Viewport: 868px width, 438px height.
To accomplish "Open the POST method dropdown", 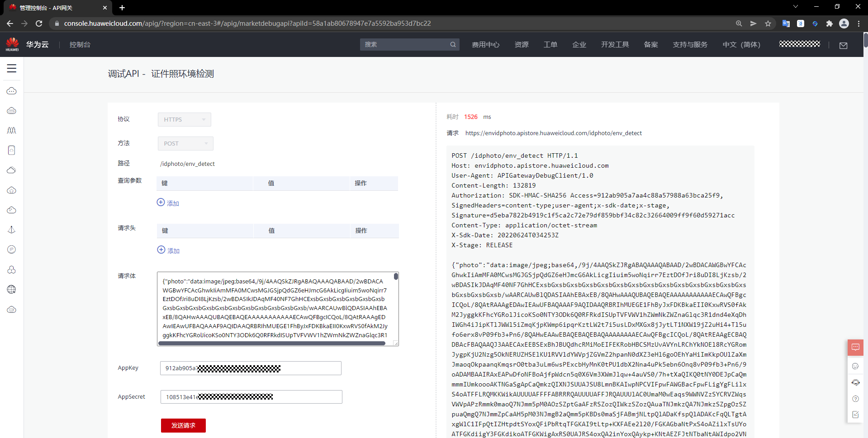I will 185,143.
